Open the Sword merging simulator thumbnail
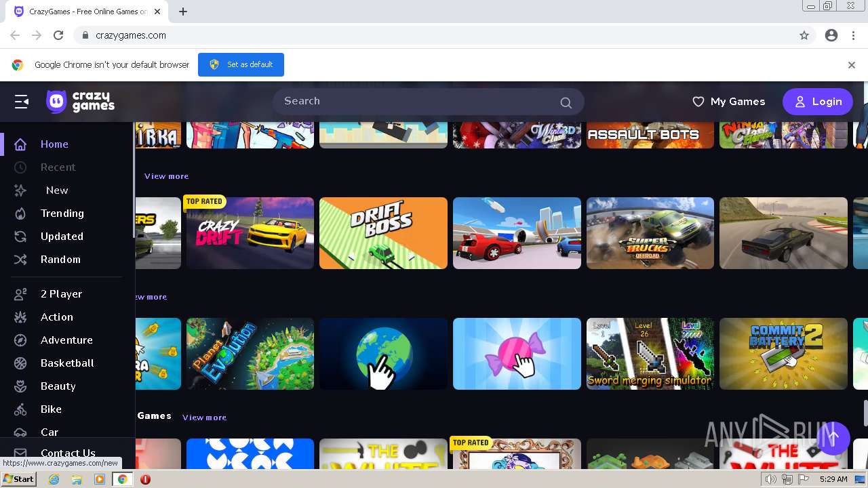 pyautogui.click(x=650, y=354)
